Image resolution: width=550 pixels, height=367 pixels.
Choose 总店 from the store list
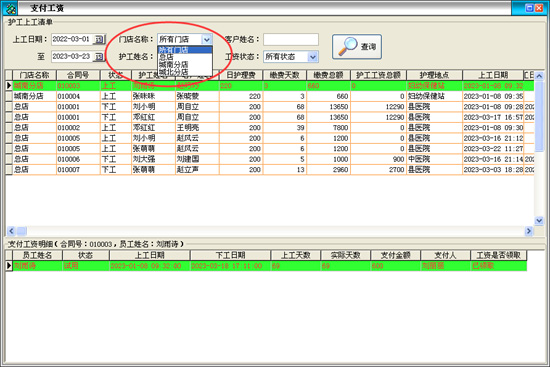tap(185, 57)
